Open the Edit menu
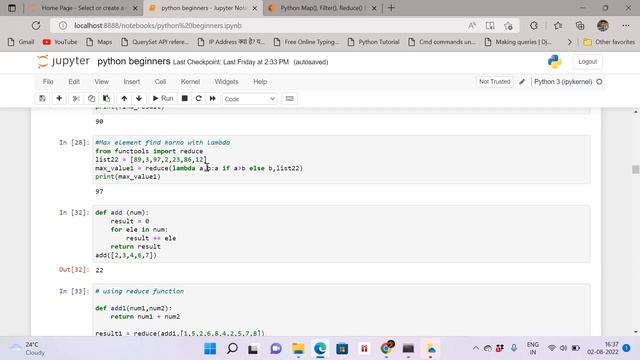 74,82
